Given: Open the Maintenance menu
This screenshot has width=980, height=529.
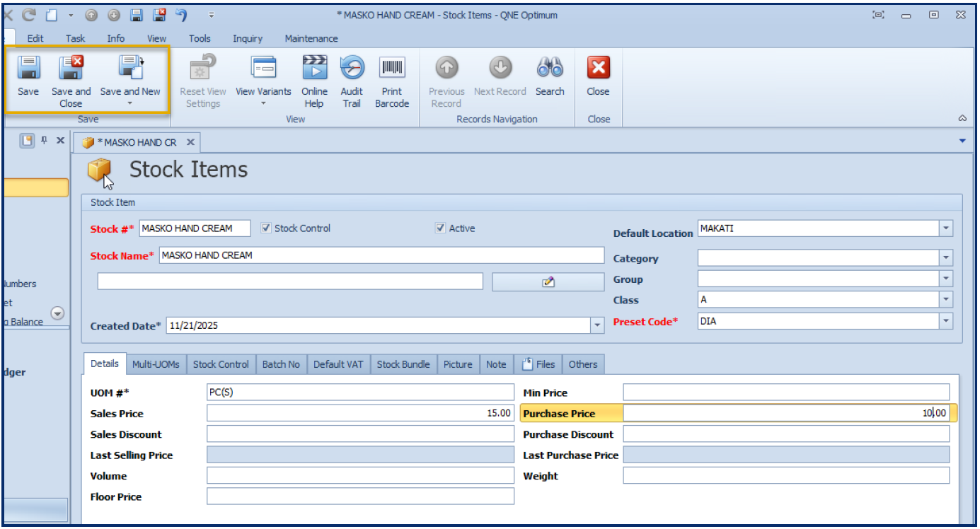Looking at the screenshot, I should [x=311, y=38].
